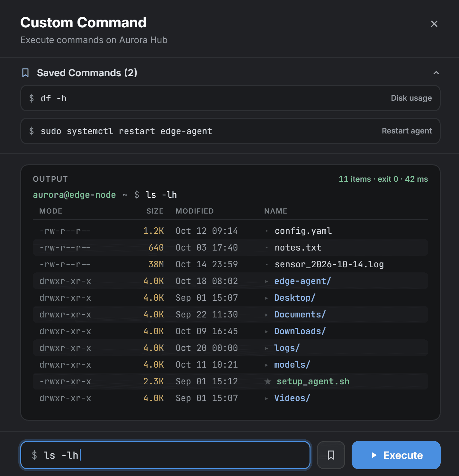The width and height of the screenshot is (459, 476).
Task: Click the SIZE column header
Action: click(155, 211)
